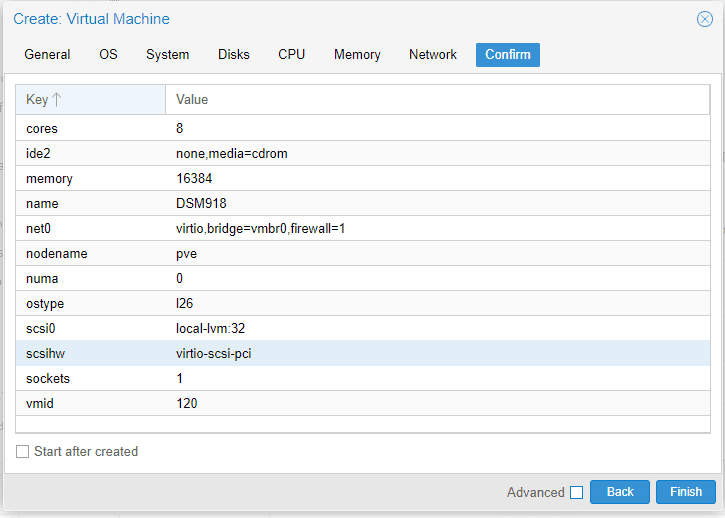Click the Value column header
725x518 pixels.
(437, 99)
